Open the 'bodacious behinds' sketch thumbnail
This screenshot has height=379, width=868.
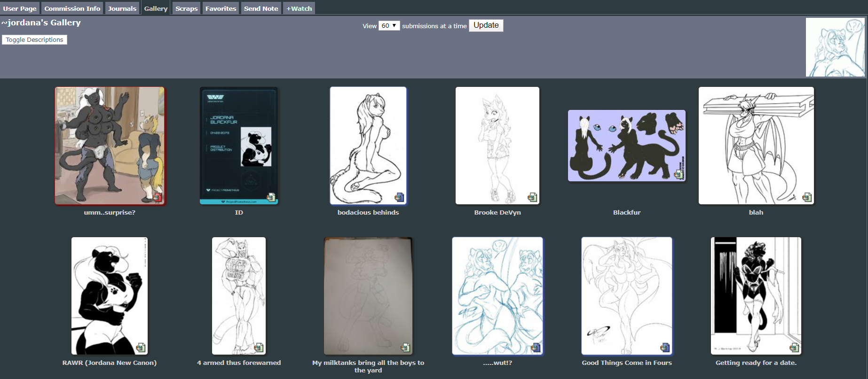[x=368, y=146]
